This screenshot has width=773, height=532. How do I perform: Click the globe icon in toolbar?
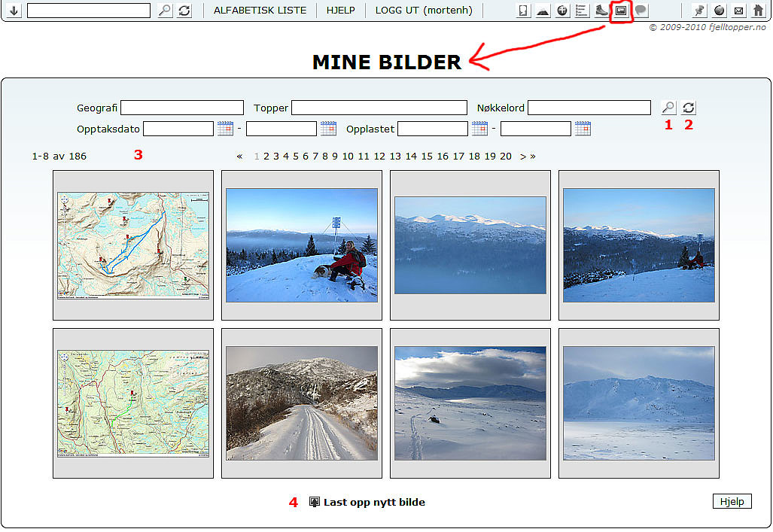[720, 11]
